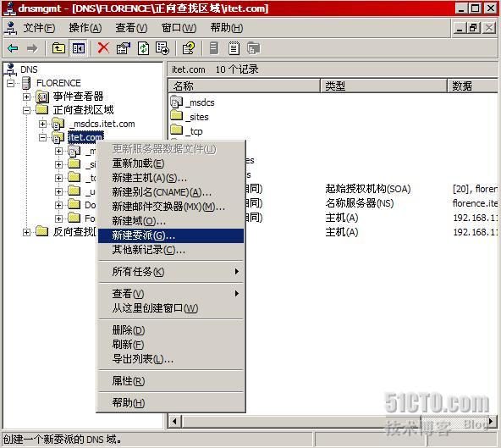501x448 pixels.
Task: Choose 其他新记录(C)... from context menu
Action: click(x=171, y=250)
